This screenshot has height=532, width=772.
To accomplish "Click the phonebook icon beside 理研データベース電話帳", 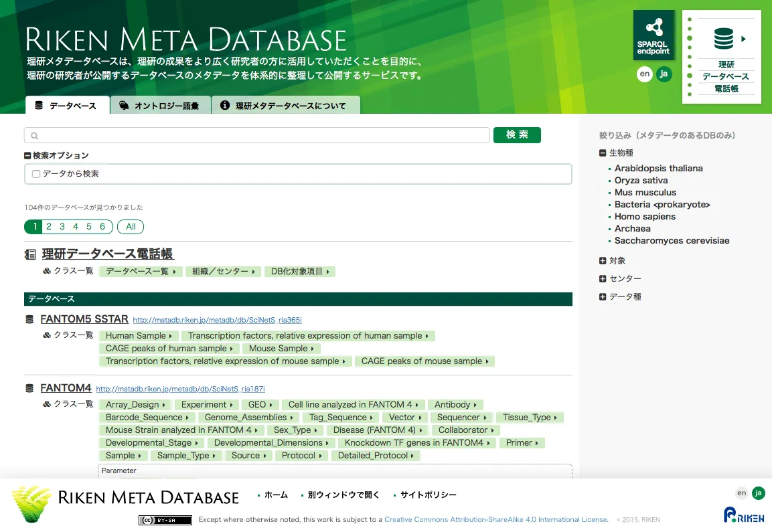I will point(30,254).
